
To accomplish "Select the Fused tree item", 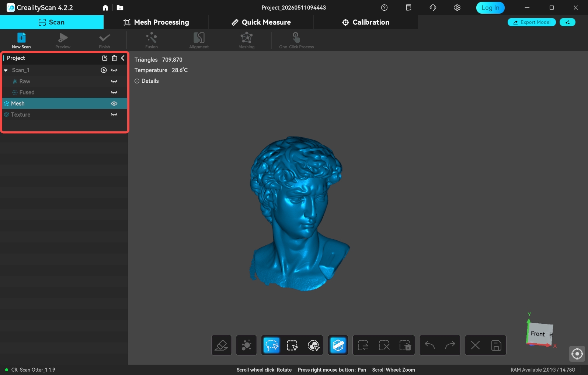I will pyautogui.click(x=27, y=92).
